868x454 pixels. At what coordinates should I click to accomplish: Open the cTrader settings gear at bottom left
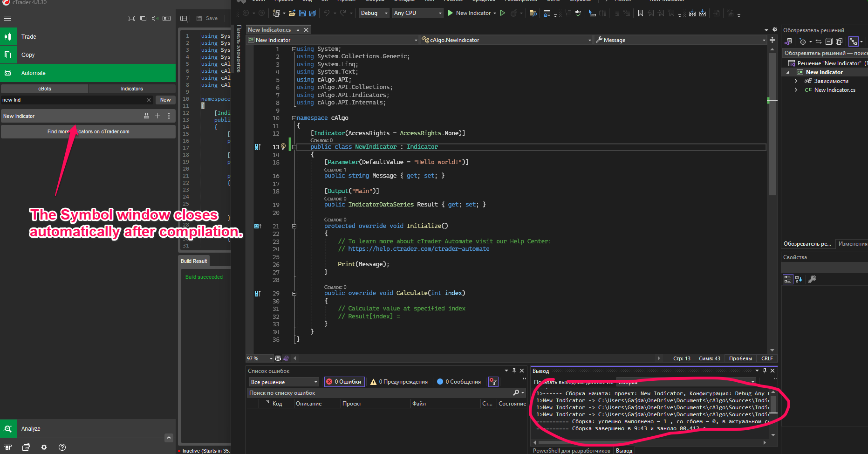[x=44, y=447]
